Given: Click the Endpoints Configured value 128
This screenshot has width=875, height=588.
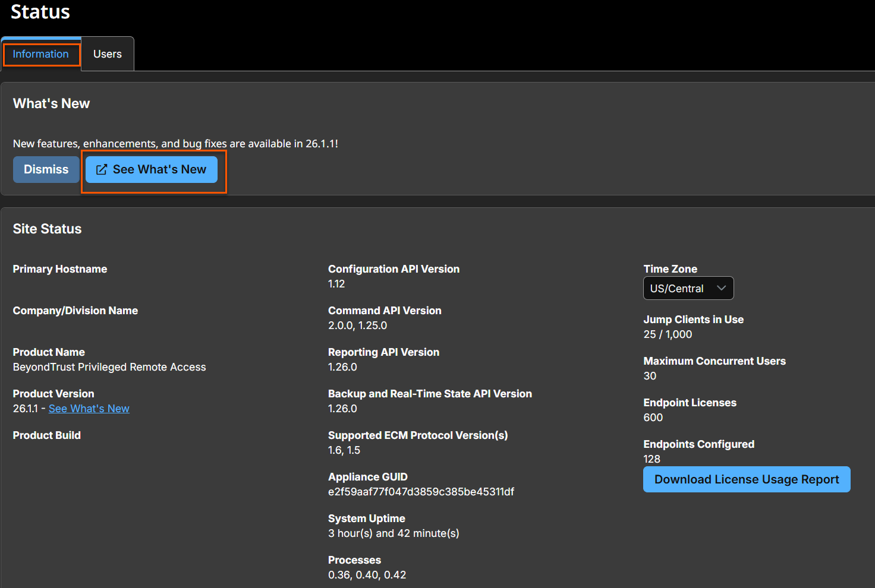Looking at the screenshot, I should click(651, 459).
